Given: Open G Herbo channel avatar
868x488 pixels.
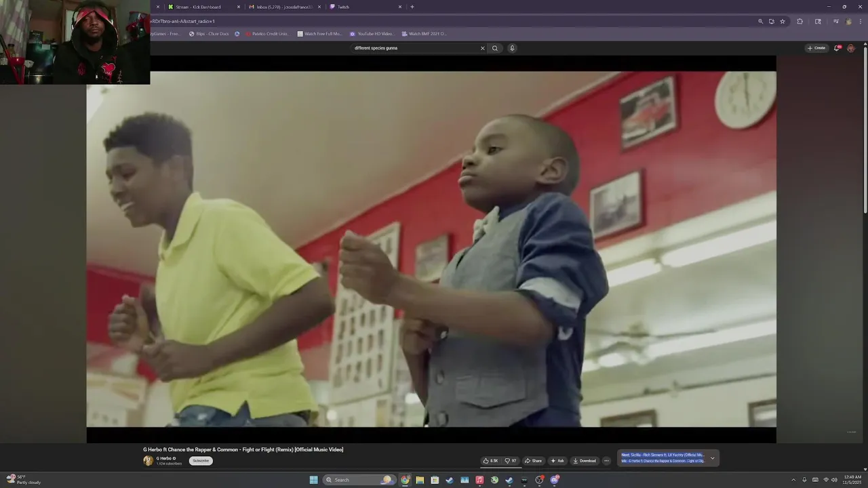Looking at the screenshot, I should tap(148, 461).
